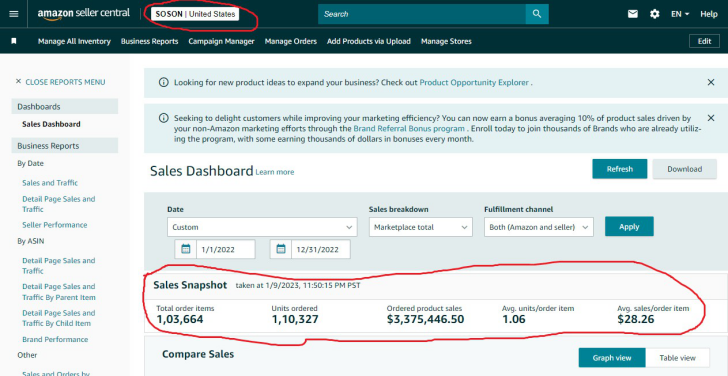Image resolution: width=728 pixels, height=376 pixels.
Task: Click the end date field 12/31/2022
Action: click(321, 249)
